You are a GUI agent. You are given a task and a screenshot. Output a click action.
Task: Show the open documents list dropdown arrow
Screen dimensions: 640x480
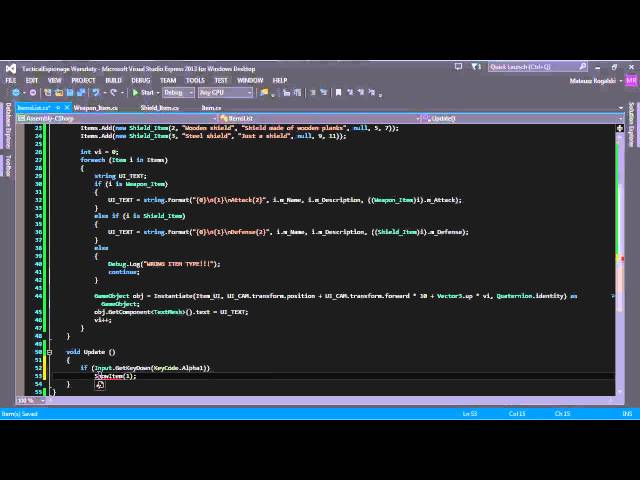click(x=620, y=108)
